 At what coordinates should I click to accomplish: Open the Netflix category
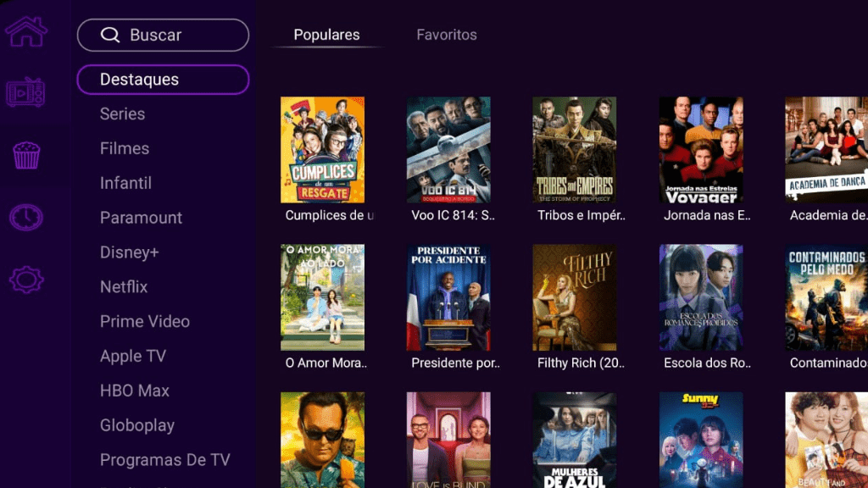124,286
